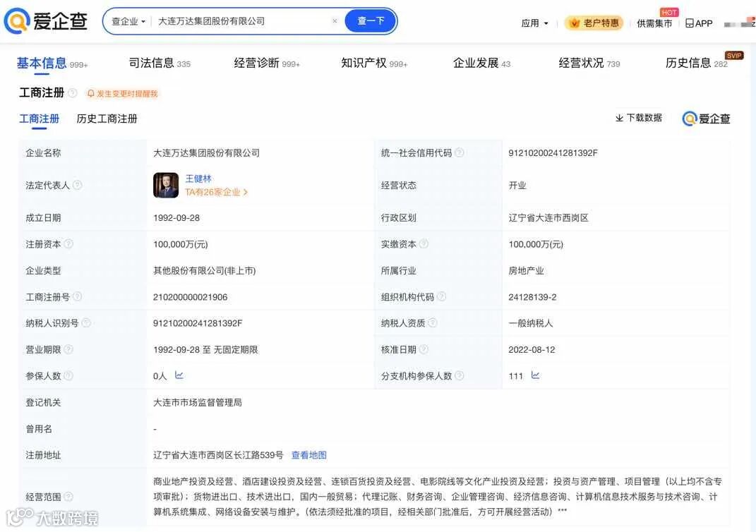Open legal representative photo thumbnail
756x532 pixels.
166,185
